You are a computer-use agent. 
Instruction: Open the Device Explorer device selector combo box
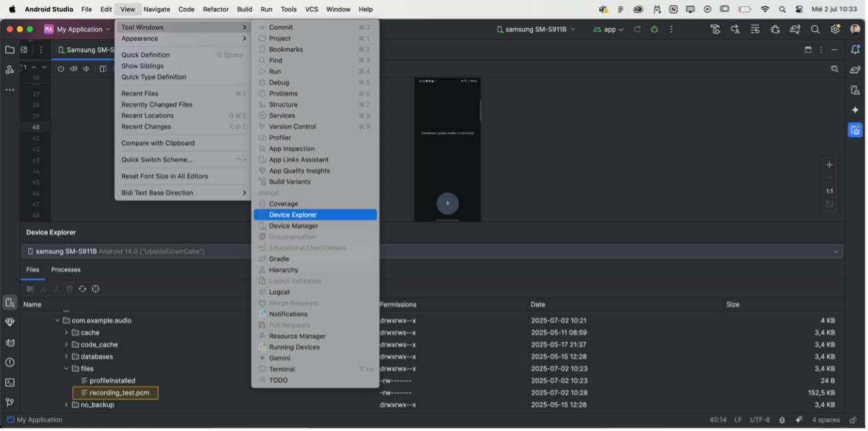433,251
